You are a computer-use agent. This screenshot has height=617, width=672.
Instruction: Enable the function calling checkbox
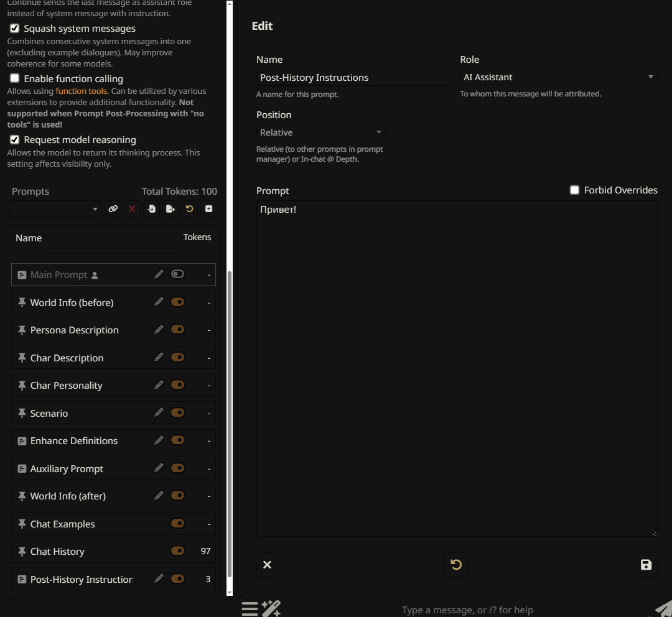(15, 79)
